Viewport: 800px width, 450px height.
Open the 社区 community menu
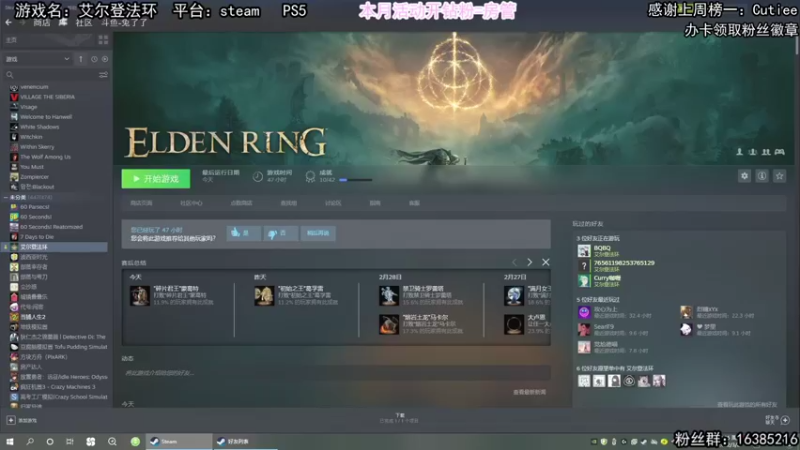click(x=84, y=22)
